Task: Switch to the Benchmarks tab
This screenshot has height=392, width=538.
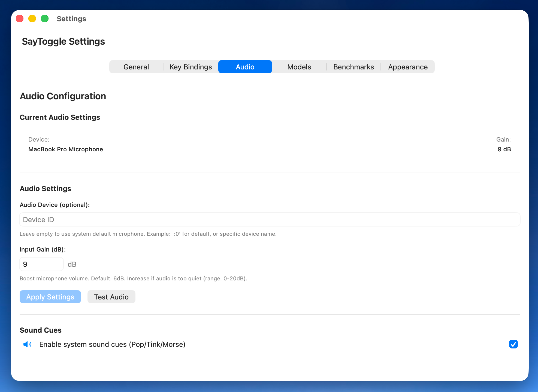Action: pos(353,67)
